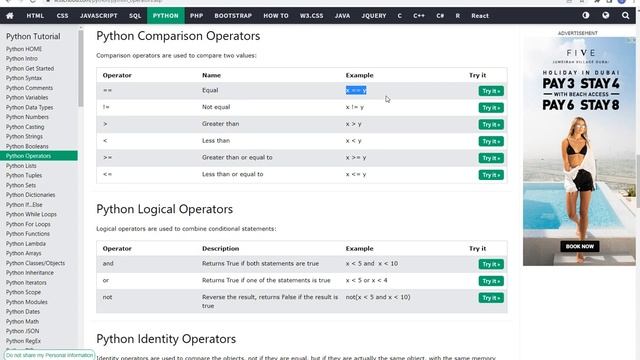The width and height of the screenshot is (640, 360).
Task: Open SQL tutorial in top navigation
Action: coord(135,16)
